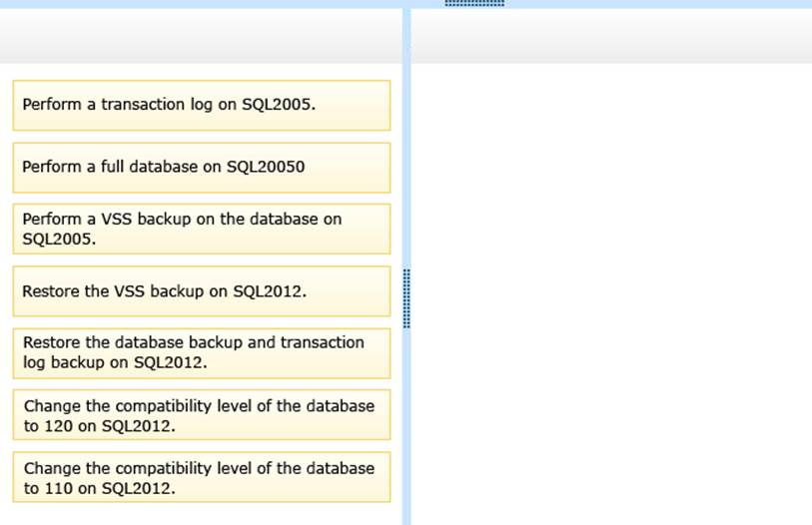Select the restore database and transaction log backup item
The width and height of the screenshot is (812, 525).
pyautogui.click(x=201, y=353)
